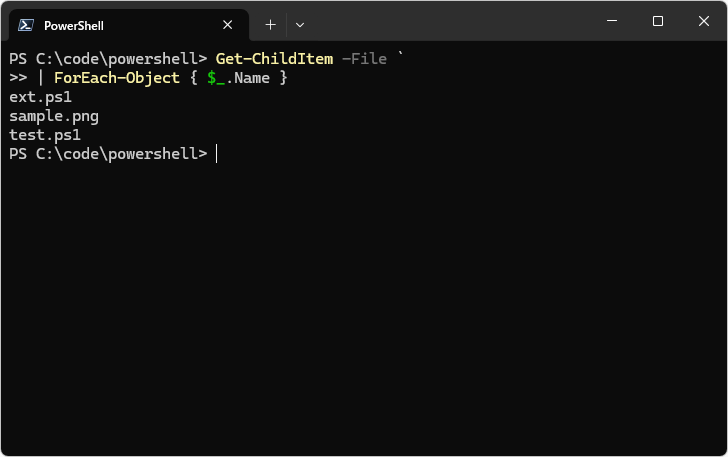This screenshot has width=728, height=457.
Task: Close the Windows Terminal window
Action: [x=704, y=21]
